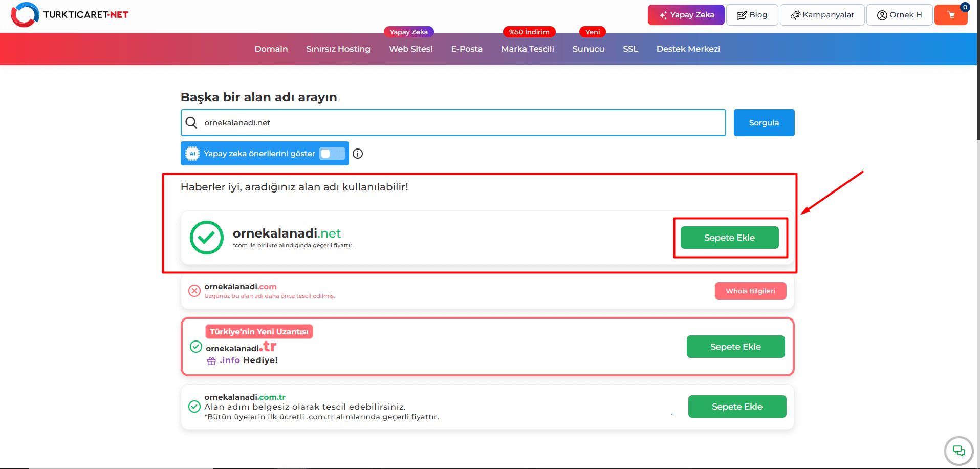This screenshot has height=469, width=980.
Task: Open the Kampanyalar page
Action: (x=822, y=15)
